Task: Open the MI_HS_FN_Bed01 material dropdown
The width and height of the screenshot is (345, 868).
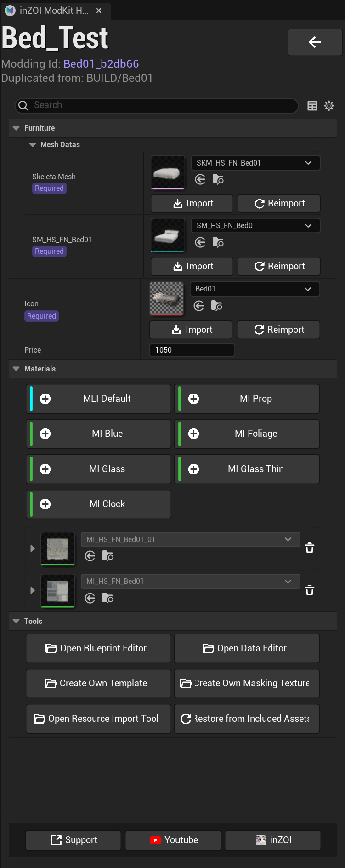Action: click(x=191, y=581)
